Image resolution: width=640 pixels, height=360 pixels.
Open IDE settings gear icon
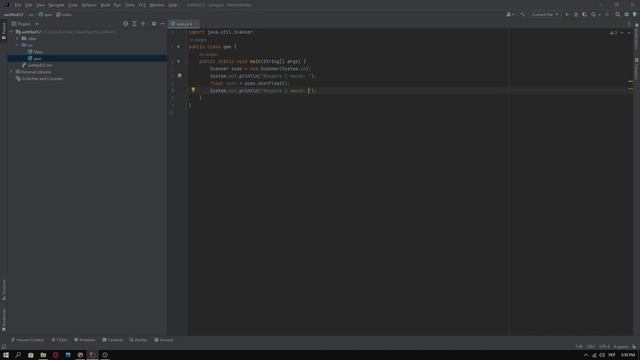pyautogui.click(x=627, y=14)
